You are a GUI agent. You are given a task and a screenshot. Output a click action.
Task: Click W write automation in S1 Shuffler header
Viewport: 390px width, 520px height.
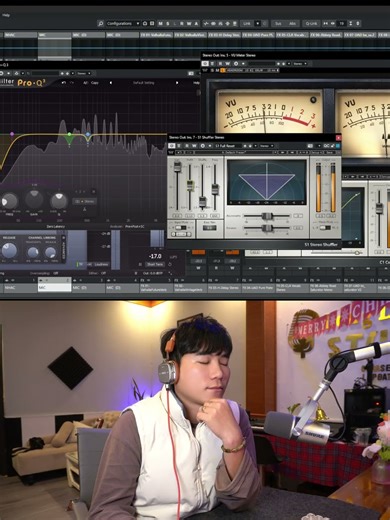click(x=194, y=146)
